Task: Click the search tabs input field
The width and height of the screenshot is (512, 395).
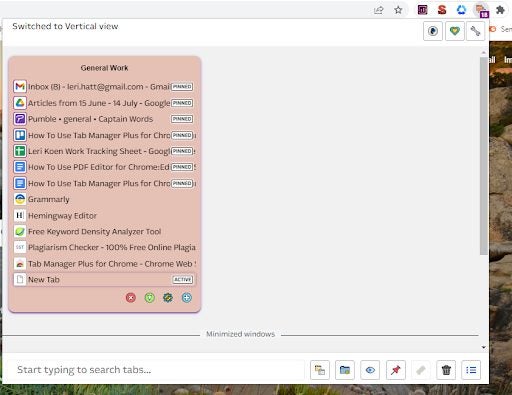Action: tap(155, 370)
